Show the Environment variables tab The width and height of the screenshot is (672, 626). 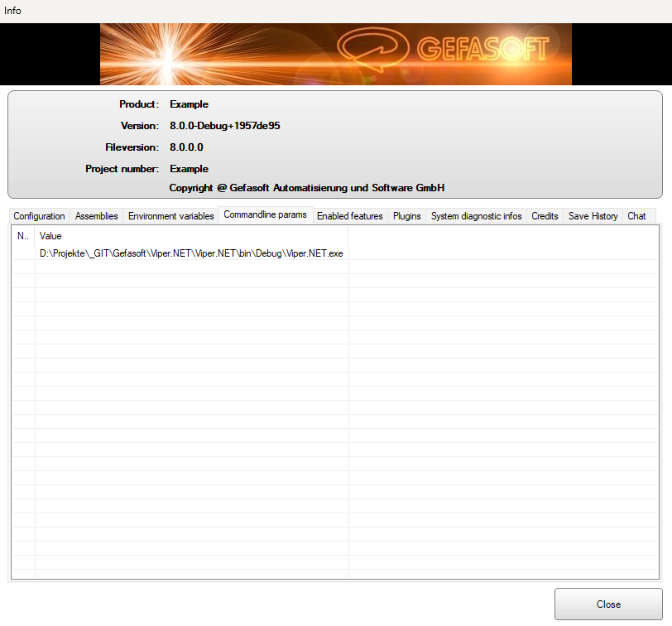tap(170, 216)
